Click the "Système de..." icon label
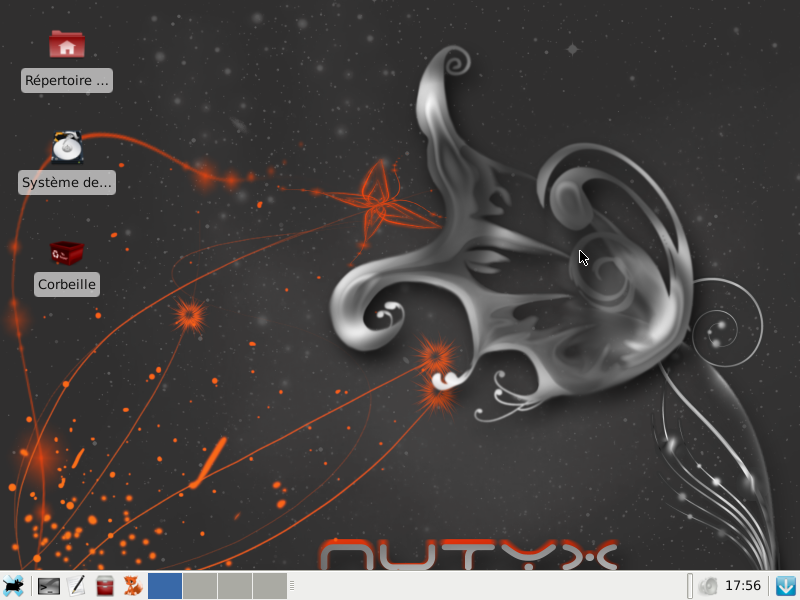This screenshot has height=600, width=800. click(x=67, y=183)
